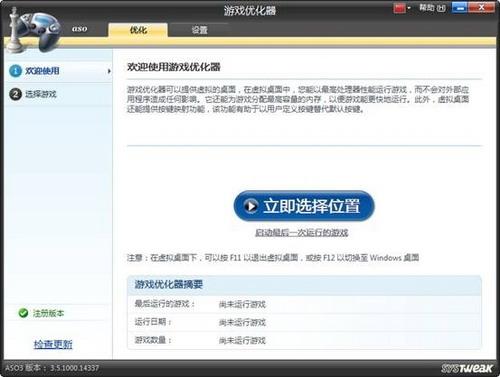500x377 pixels.
Task: Close the 游戏优化器 window
Action: (482, 7)
